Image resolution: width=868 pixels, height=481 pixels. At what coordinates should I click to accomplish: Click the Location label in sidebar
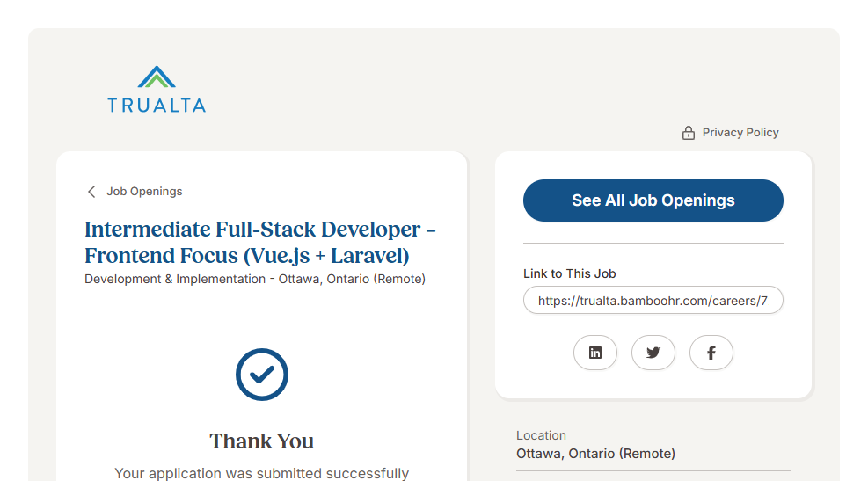pos(541,435)
